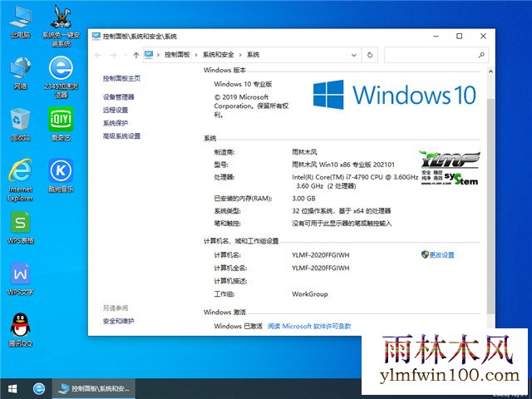Select Intel Core i7-4790 processor text
532x399 pixels.
tap(355, 181)
